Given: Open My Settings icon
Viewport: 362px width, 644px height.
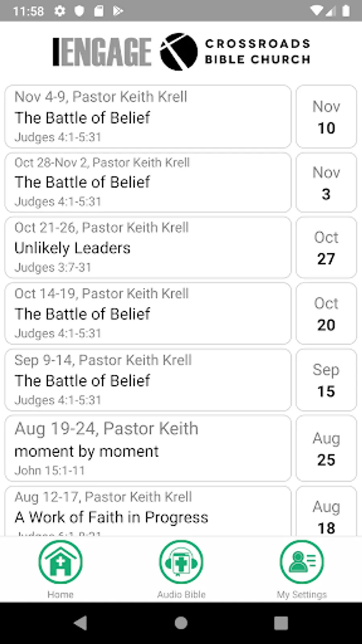Looking at the screenshot, I should point(302,562).
